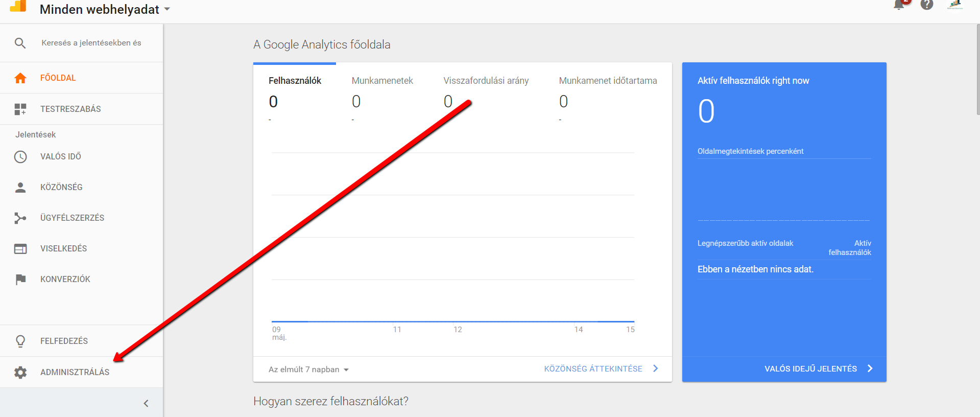The image size is (980, 417).
Task: Open Adminisztrálás gear settings
Action: tap(20, 372)
